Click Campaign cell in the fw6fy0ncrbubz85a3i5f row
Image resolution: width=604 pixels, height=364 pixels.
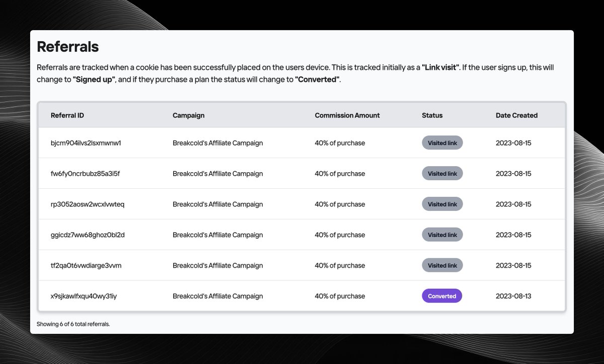[218, 174]
